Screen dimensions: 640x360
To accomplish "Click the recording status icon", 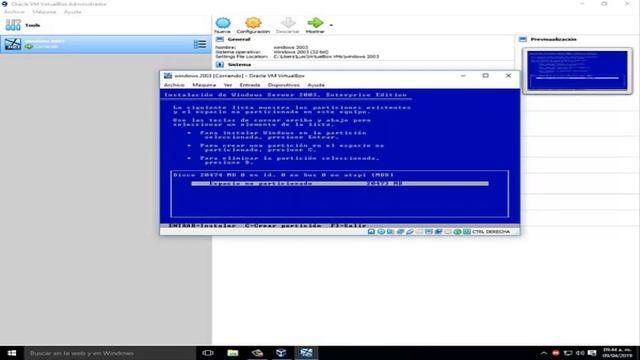I will 438,231.
